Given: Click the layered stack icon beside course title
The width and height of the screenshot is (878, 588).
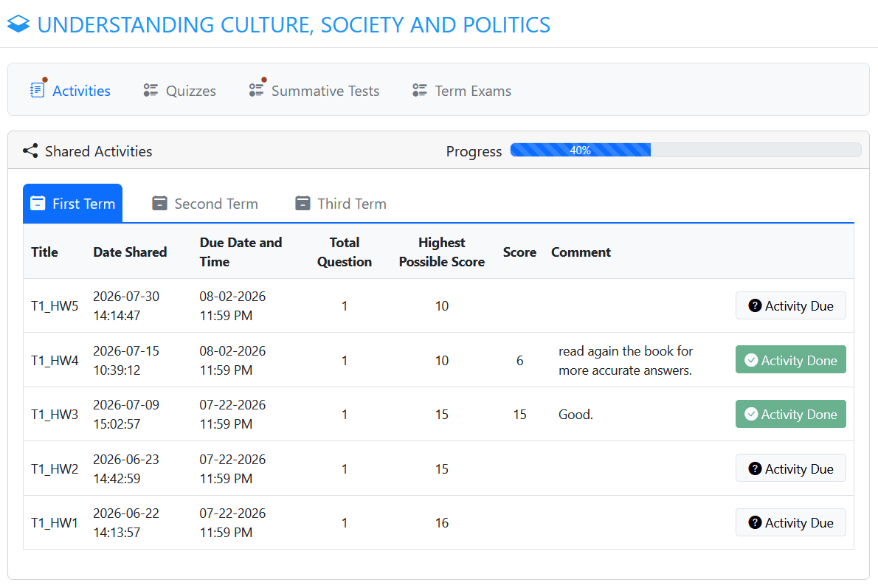Looking at the screenshot, I should tap(18, 24).
